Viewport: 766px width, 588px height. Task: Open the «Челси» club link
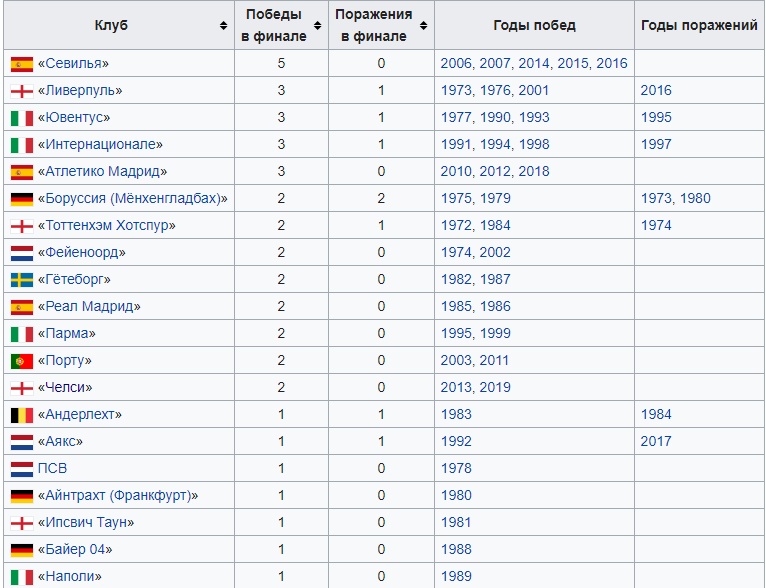[x=65, y=387]
